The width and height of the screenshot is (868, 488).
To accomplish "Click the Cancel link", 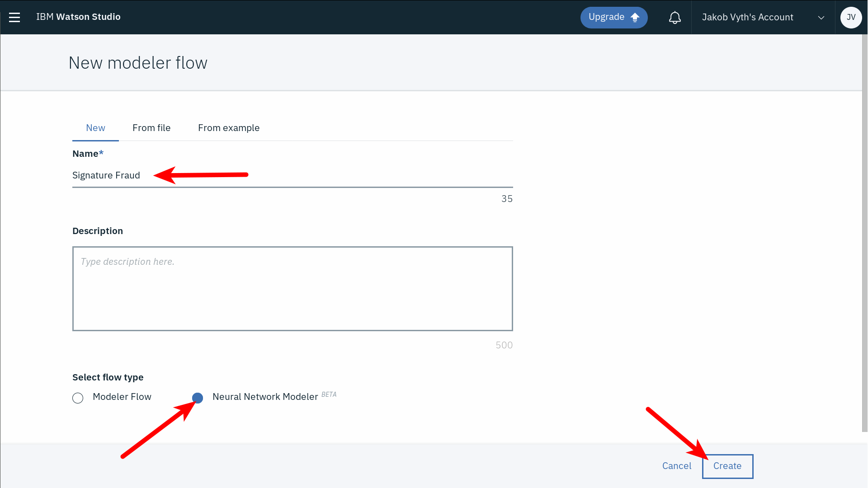I will pos(677,466).
